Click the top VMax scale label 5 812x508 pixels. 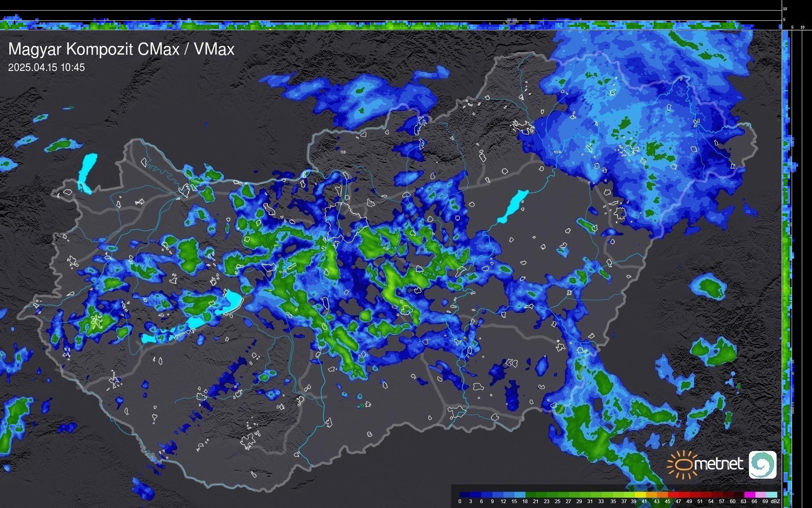pos(784,19)
